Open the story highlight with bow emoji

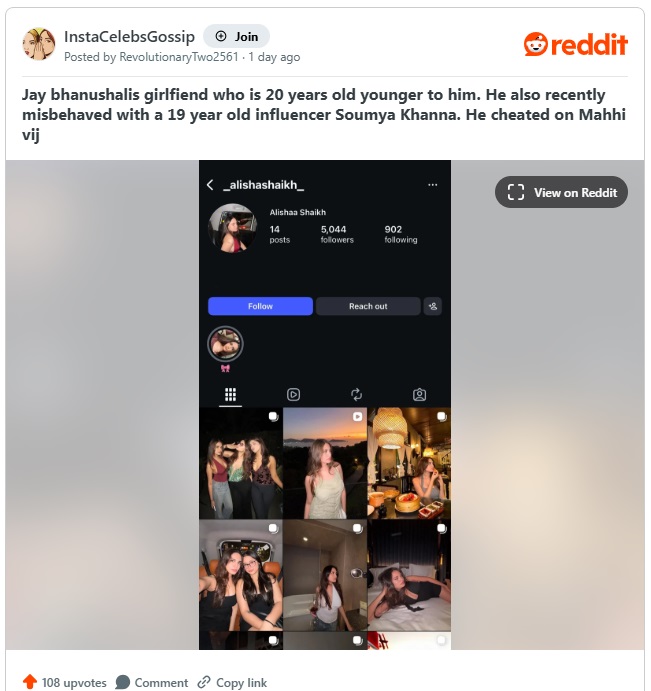click(x=225, y=344)
